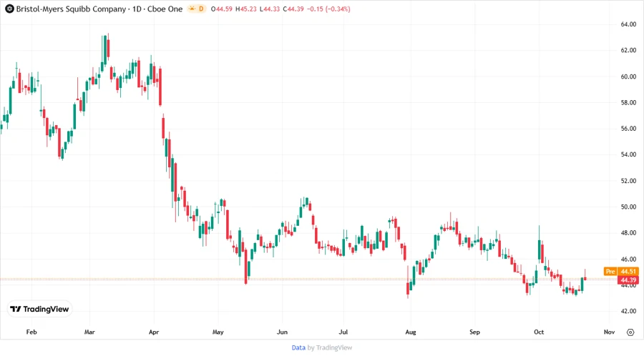Click the 60.00 price axis label

coord(628,76)
